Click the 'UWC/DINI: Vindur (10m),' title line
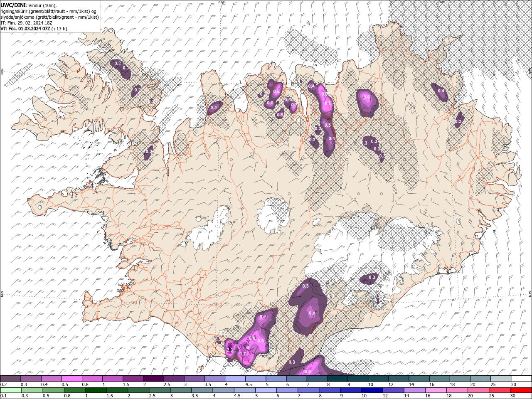The height and width of the screenshot is (399, 532). click(28, 5)
